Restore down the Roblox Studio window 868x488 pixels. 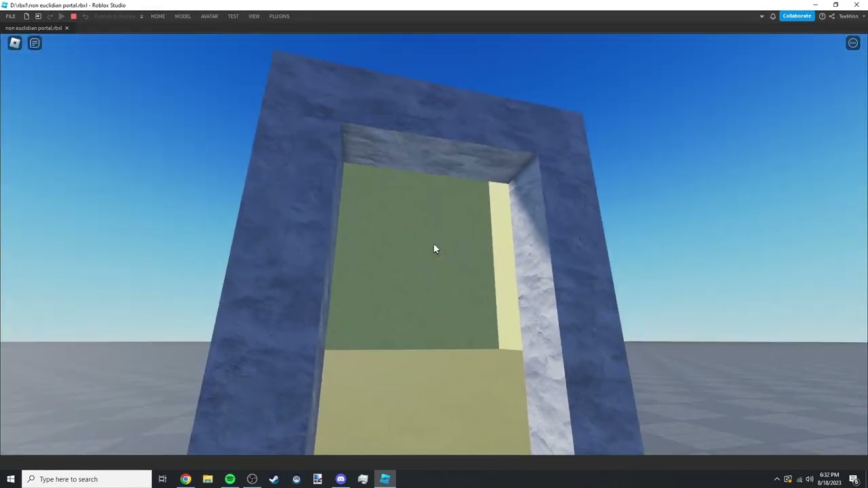click(x=835, y=5)
